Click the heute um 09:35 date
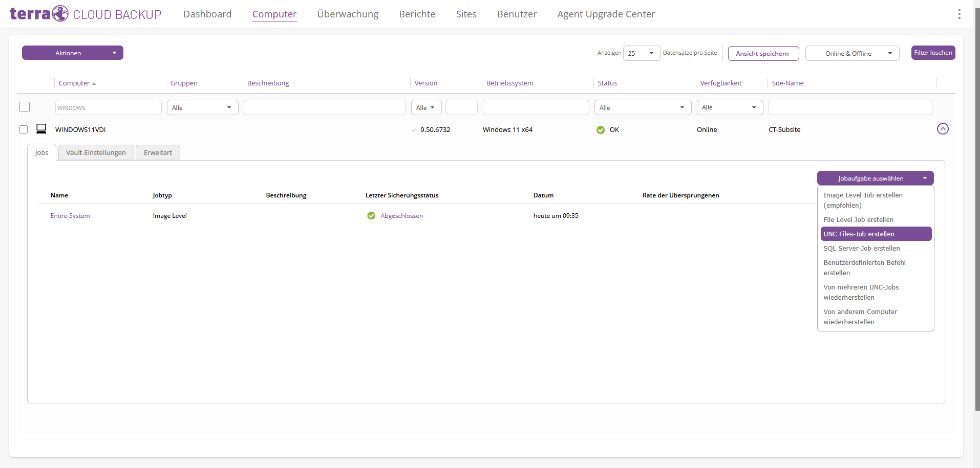The width and height of the screenshot is (980, 468). pyautogui.click(x=556, y=216)
